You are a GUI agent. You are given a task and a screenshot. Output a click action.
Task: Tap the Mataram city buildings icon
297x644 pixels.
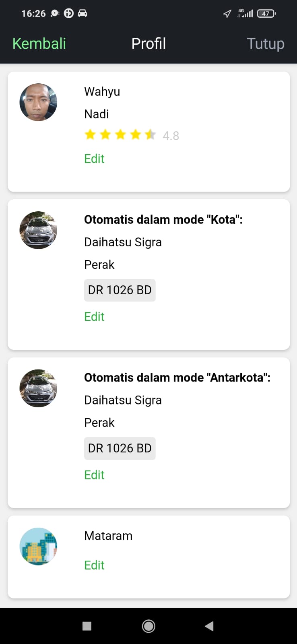pos(38,547)
